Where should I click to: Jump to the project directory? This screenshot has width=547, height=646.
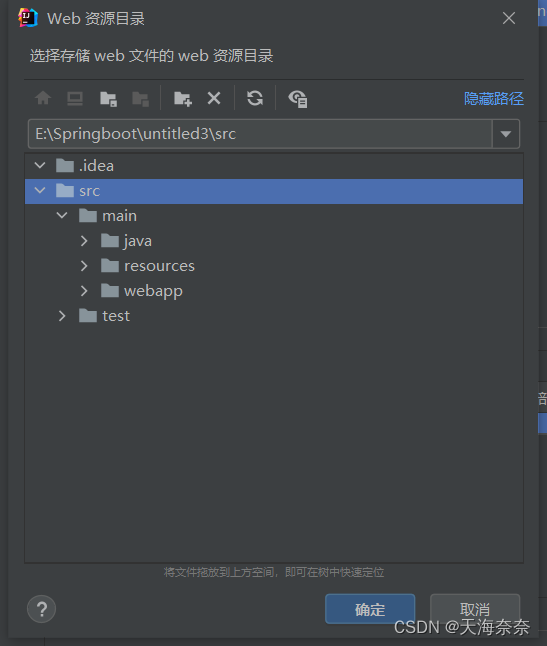pos(108,99)
